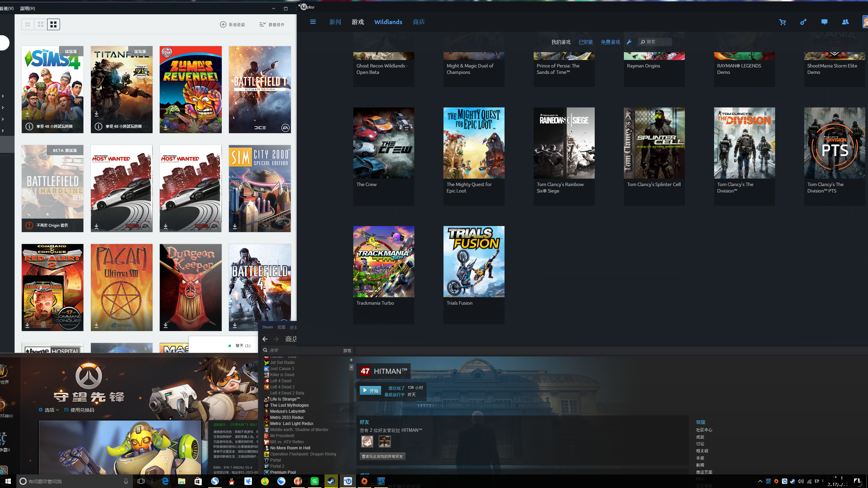Show hidden system tray icons
The width and height of the screenshot is (868, 488).
760,481
